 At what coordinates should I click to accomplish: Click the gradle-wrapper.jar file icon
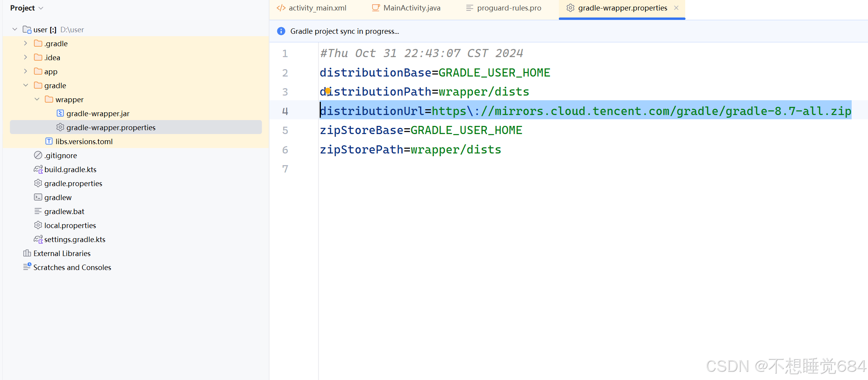60,113
